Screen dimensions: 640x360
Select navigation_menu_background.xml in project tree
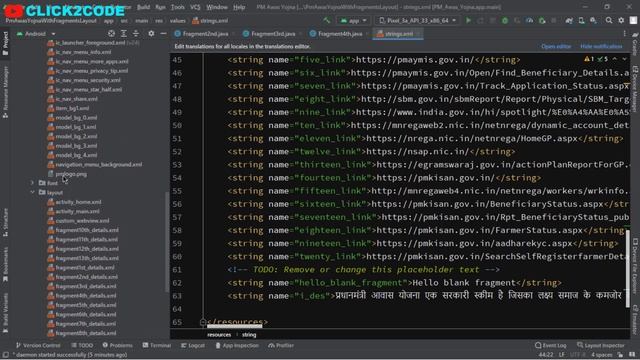click(x=98, y=164)
